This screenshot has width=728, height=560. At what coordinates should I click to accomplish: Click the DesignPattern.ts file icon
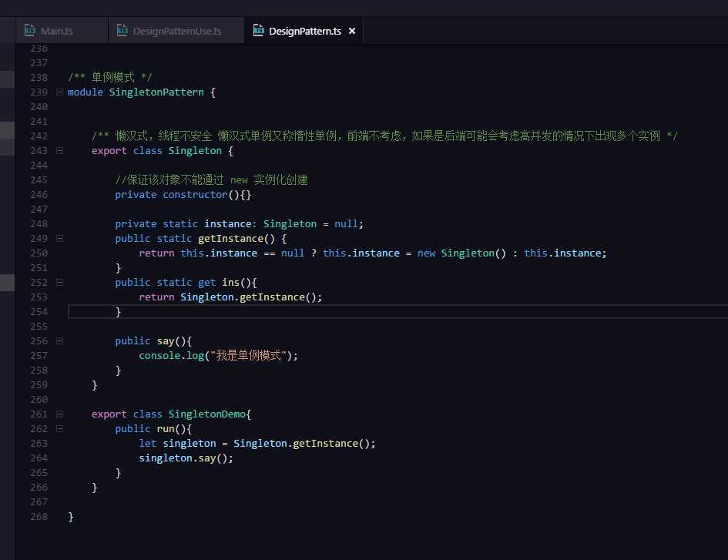tap(259, 30)
